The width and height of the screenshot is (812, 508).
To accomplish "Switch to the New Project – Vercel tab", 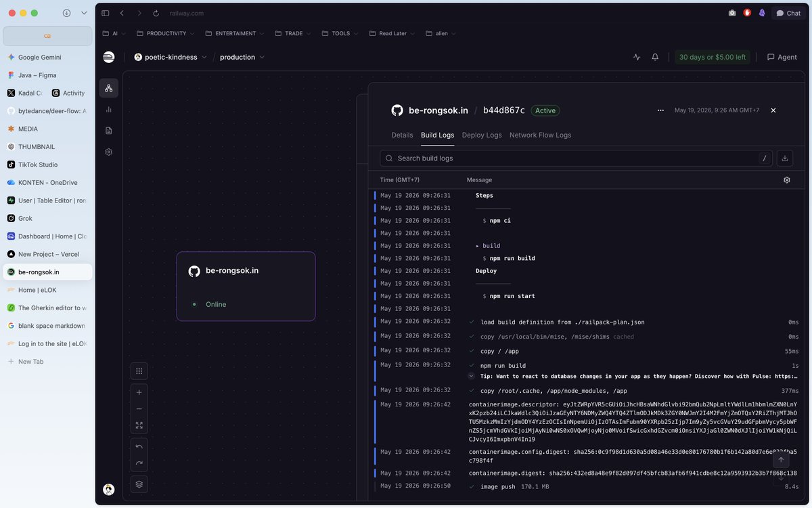I will click(x=47, y=254).
